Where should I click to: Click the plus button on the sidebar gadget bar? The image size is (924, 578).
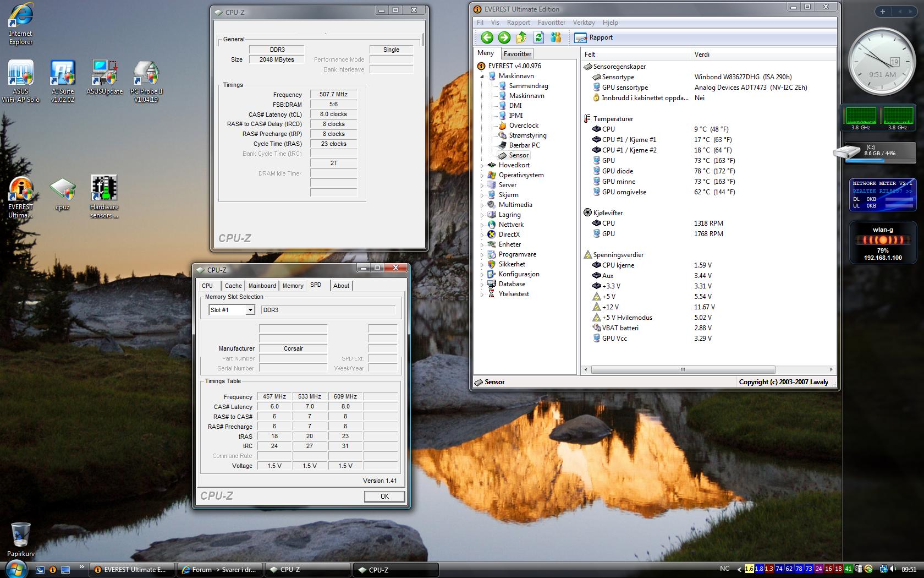click(x=883, y=12)
